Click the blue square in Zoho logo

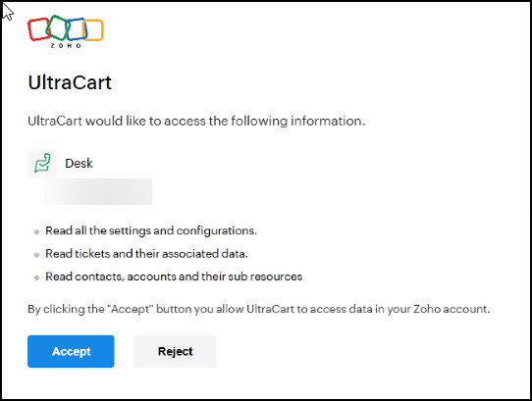[77, 29]
